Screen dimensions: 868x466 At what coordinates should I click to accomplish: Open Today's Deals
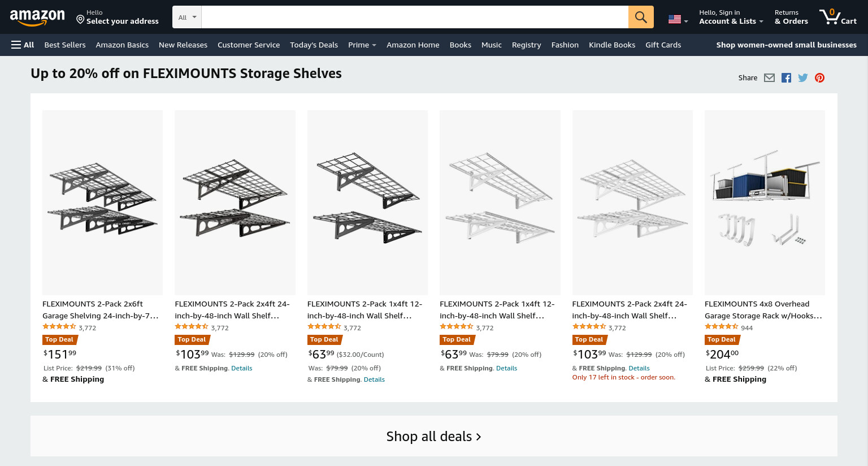click(314, 45)
